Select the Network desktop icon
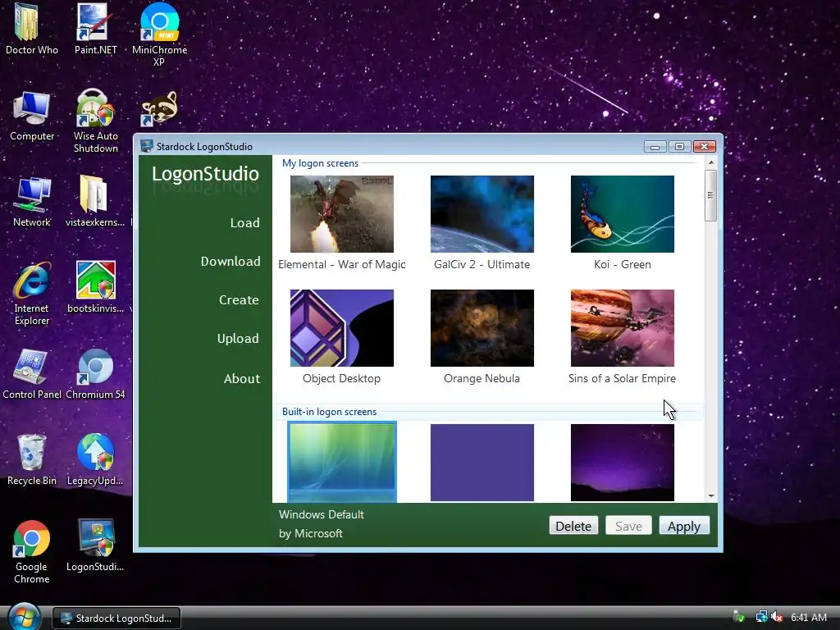The width and height of the screenshot is (840, 630). point(32,202)
